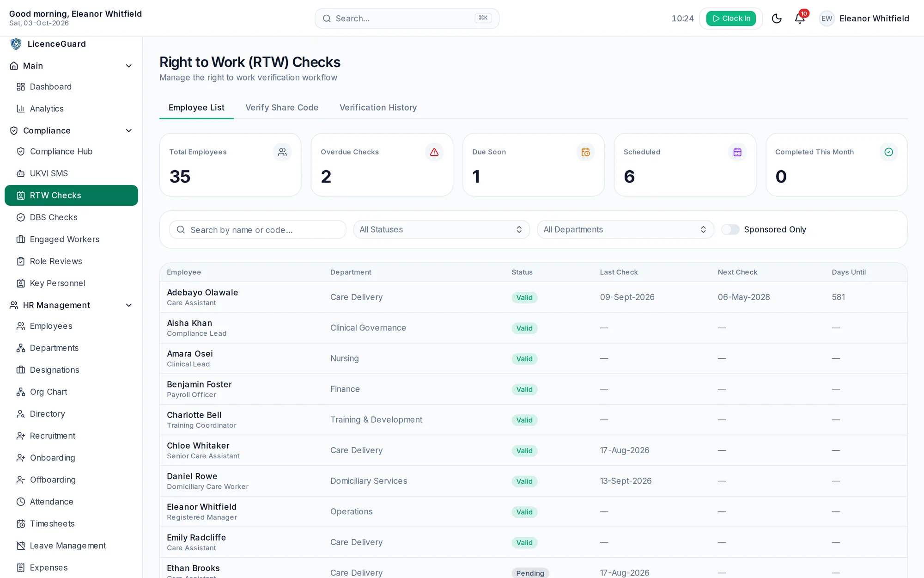The height and width of the screenshot is (578, 924).
Task: Open DBS Checks in sidebar
Action: pyautogui.click(x=71, y=217)
